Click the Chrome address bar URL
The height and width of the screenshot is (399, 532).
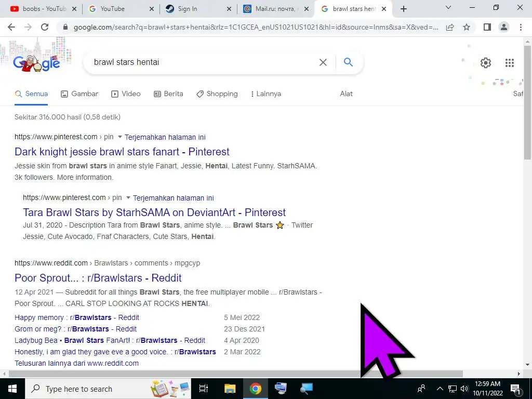coord(256,27)
